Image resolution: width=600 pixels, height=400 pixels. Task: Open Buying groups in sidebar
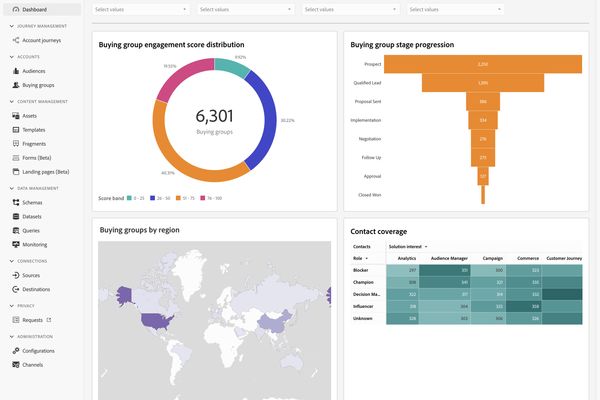pyautogui.click(x=38, y=85)
